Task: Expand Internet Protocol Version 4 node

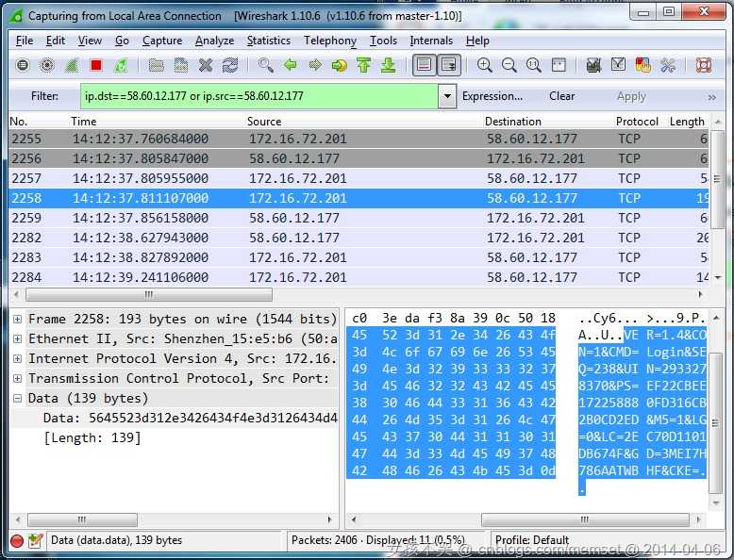Action: (17, 359)
